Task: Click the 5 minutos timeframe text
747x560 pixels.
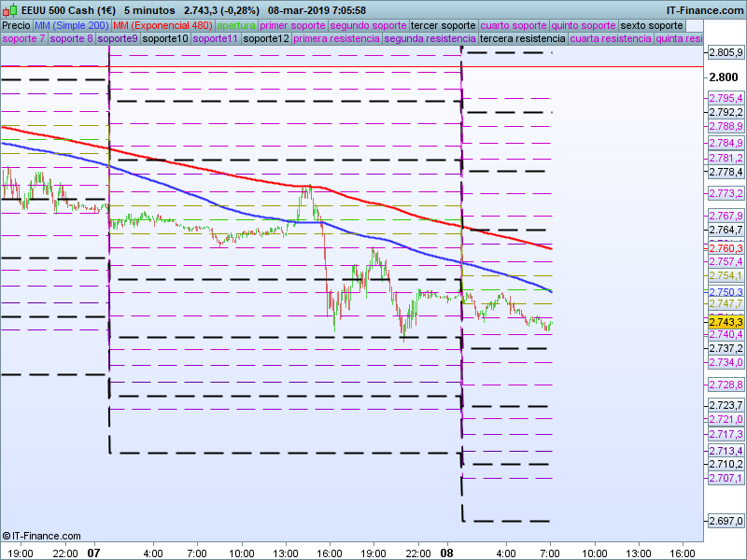Action: [x=149, y=10]
